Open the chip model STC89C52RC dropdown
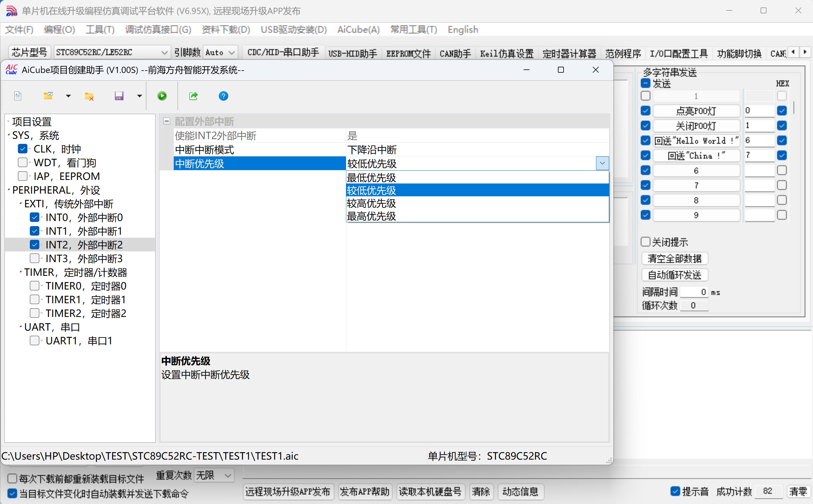Screen dimensions: 813x504 (164, 53)
